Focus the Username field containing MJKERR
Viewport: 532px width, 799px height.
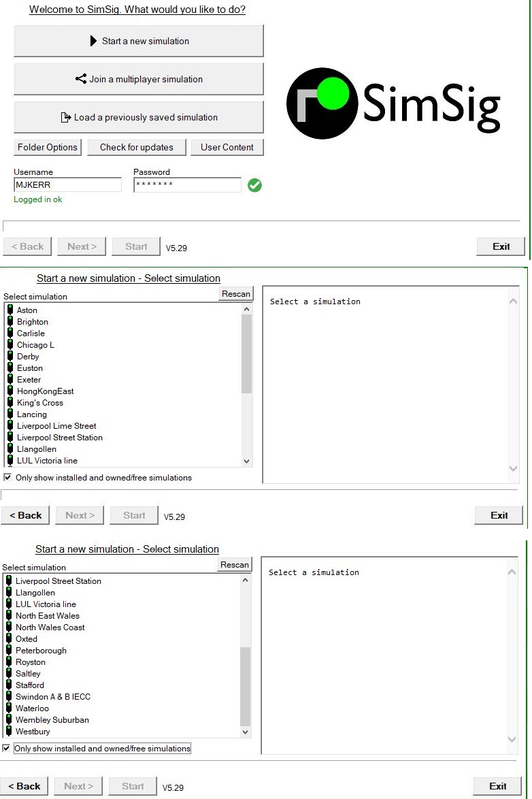(67, 184)
